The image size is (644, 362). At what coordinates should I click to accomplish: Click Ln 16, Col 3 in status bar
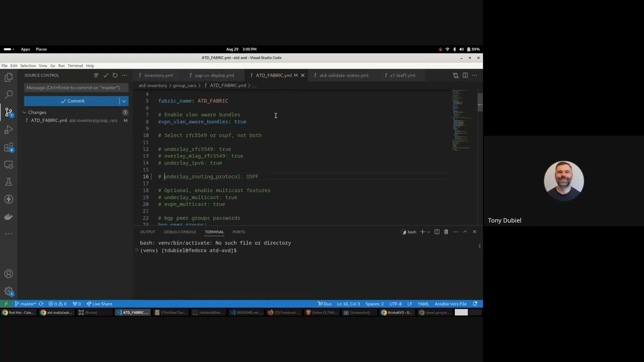point(348,304)
